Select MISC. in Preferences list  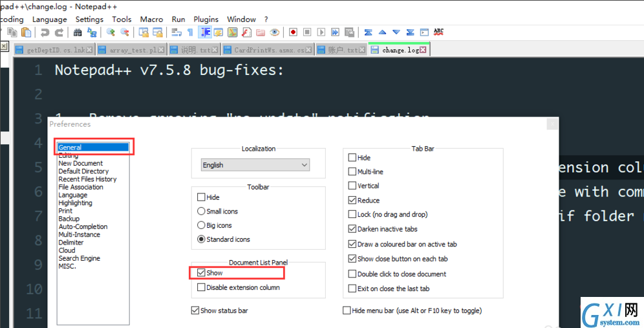pyautogui.click(x=67, y=266)
